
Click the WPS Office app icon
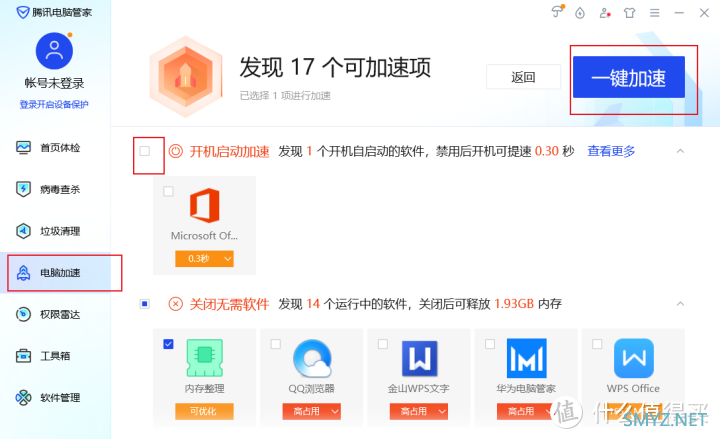[634, 358]
